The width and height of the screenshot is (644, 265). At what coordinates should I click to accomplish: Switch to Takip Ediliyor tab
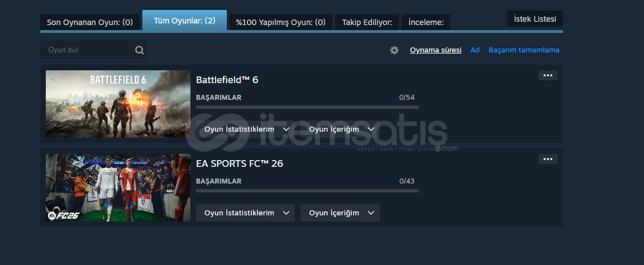click(x=367, y=22)
